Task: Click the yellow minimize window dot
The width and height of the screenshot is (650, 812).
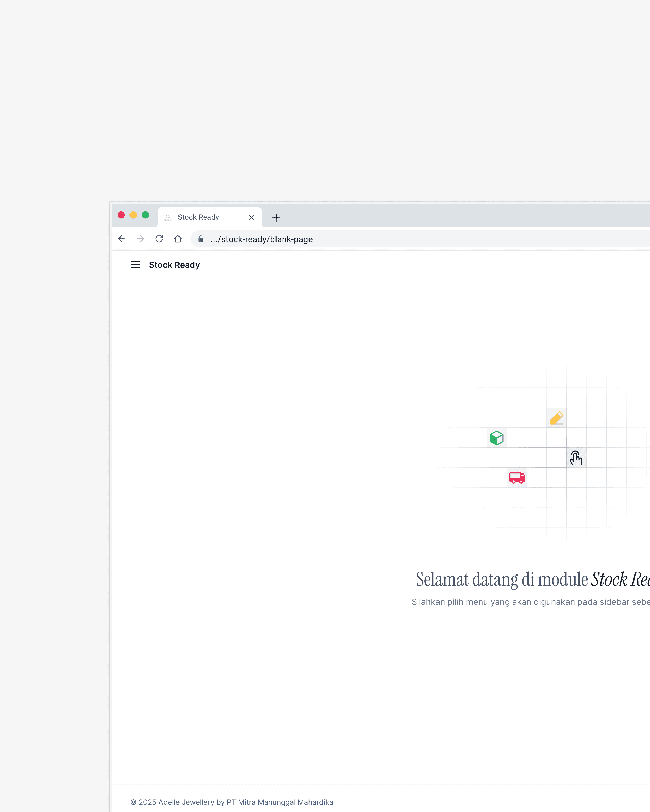Action: point(133,215)
